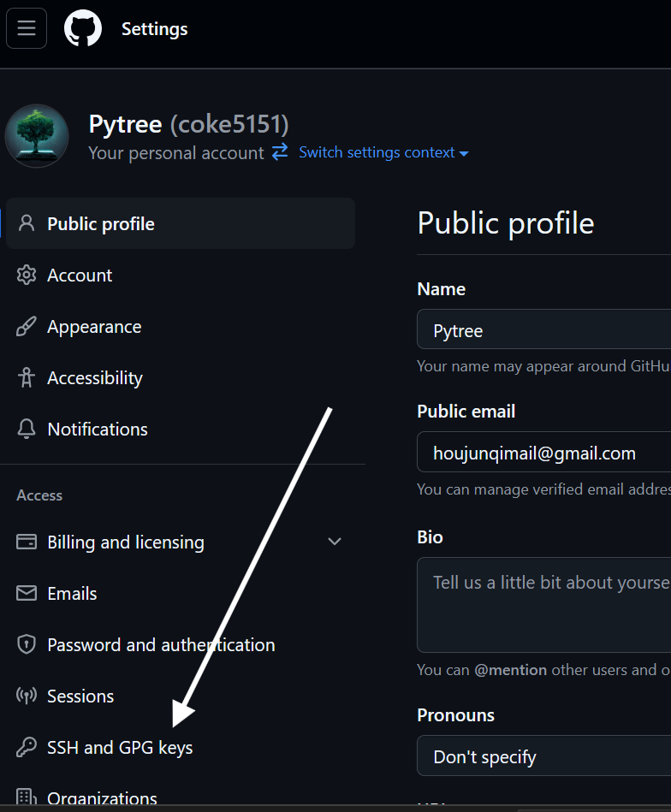This screenshot has height=812, width=671.
Task: Open Billing and licensing section
Action: pyautogui.click(x=181, y=542)
